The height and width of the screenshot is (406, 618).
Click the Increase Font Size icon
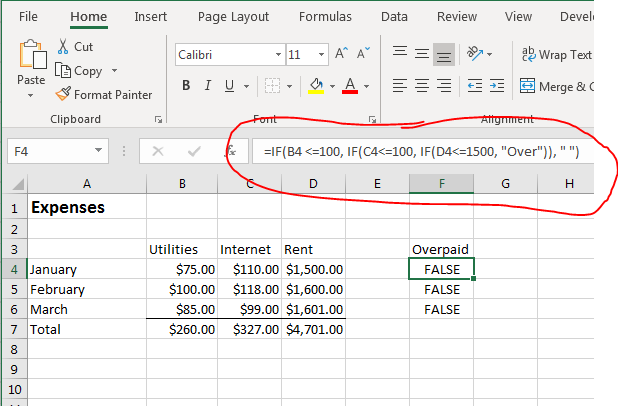(341, 53)
